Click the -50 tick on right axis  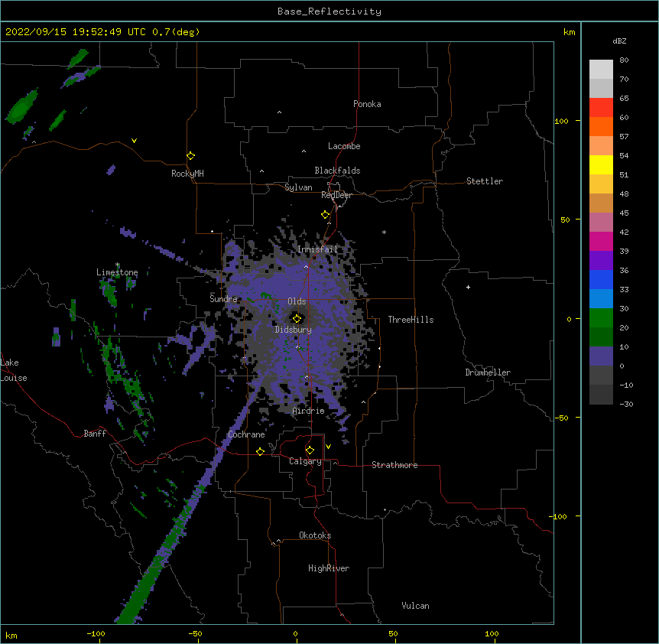click(x=561, y=418)
